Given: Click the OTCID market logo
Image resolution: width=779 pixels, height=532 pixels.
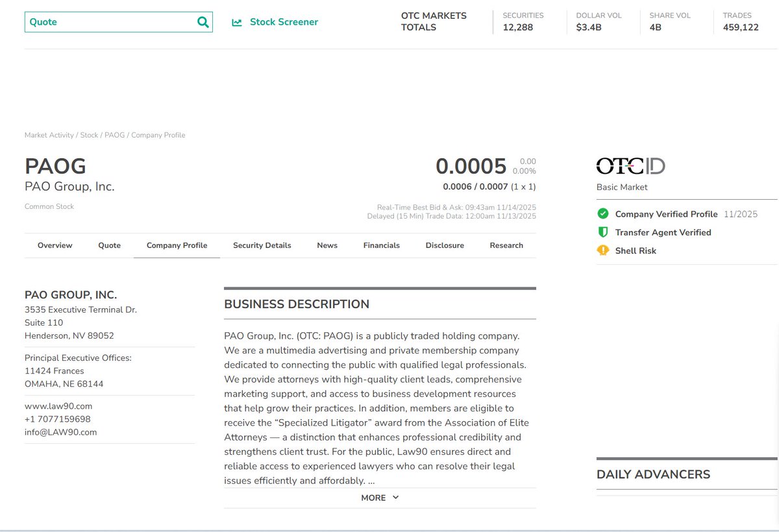Looking at the screenshot, I should tap(630, 166).
